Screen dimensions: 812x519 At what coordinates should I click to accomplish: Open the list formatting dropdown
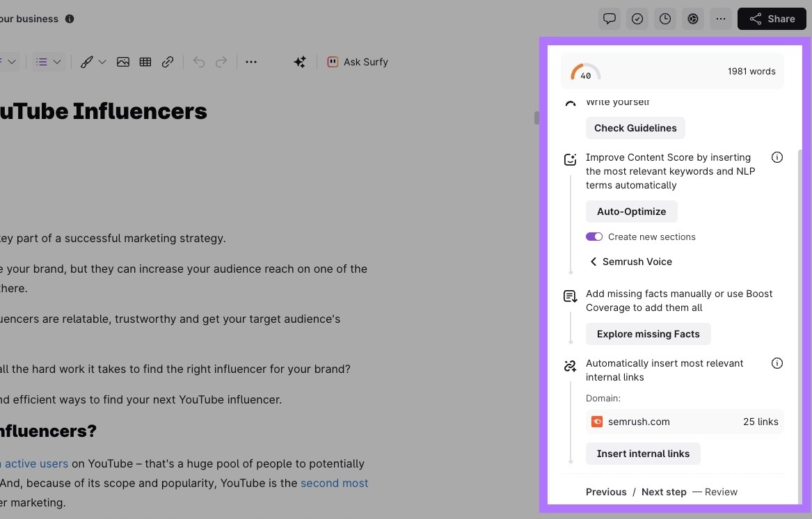pos(48,62)
